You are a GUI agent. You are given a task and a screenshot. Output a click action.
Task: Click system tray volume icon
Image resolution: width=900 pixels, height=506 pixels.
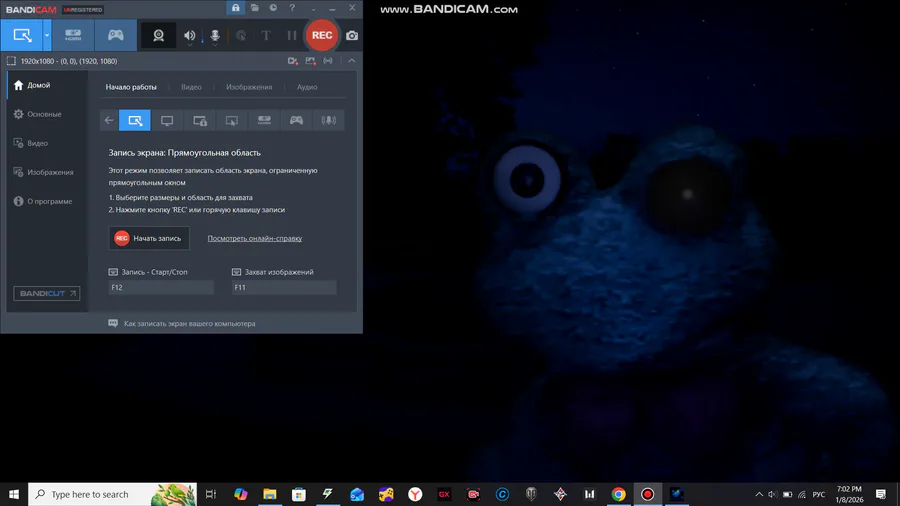tap(773, 494)
